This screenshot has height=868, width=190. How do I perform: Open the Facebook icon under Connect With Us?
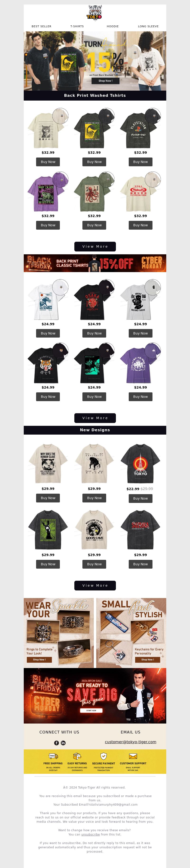(x=56, y=743)
